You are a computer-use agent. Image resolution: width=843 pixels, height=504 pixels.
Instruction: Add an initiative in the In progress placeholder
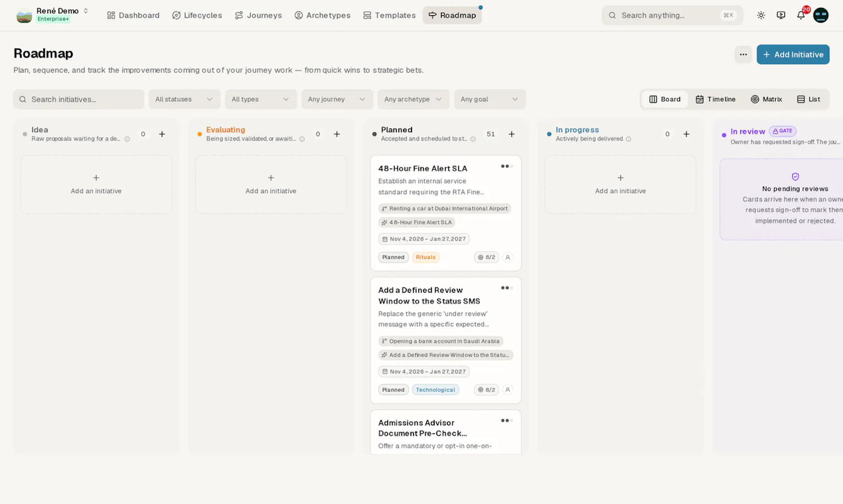[x=621, y=184]
